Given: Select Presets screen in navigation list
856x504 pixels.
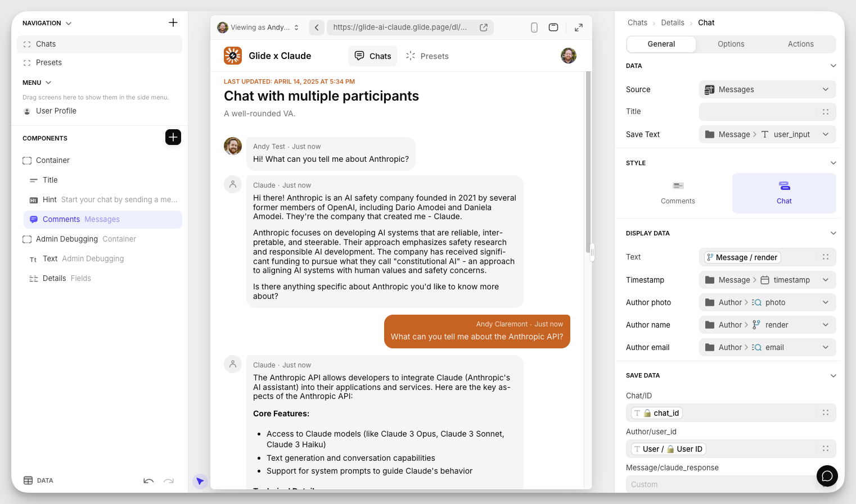Looking at the screenshot, I should coord(100,62).
